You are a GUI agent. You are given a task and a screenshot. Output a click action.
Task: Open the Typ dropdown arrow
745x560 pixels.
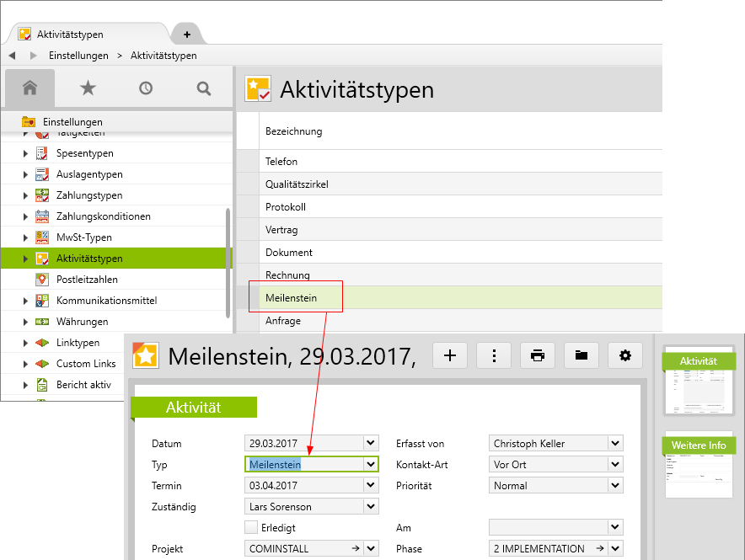coord(371,464)
